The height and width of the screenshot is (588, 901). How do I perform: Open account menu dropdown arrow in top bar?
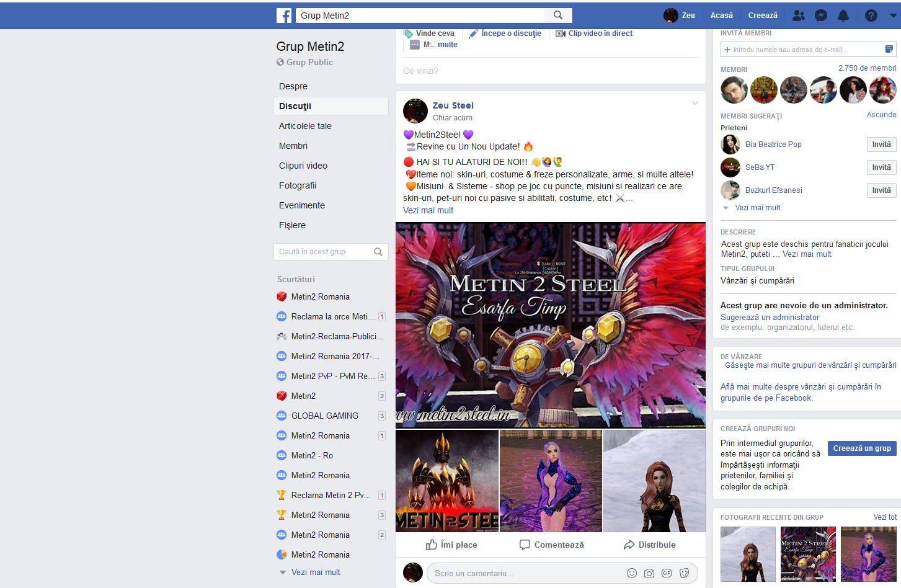[x=894, y=16]
